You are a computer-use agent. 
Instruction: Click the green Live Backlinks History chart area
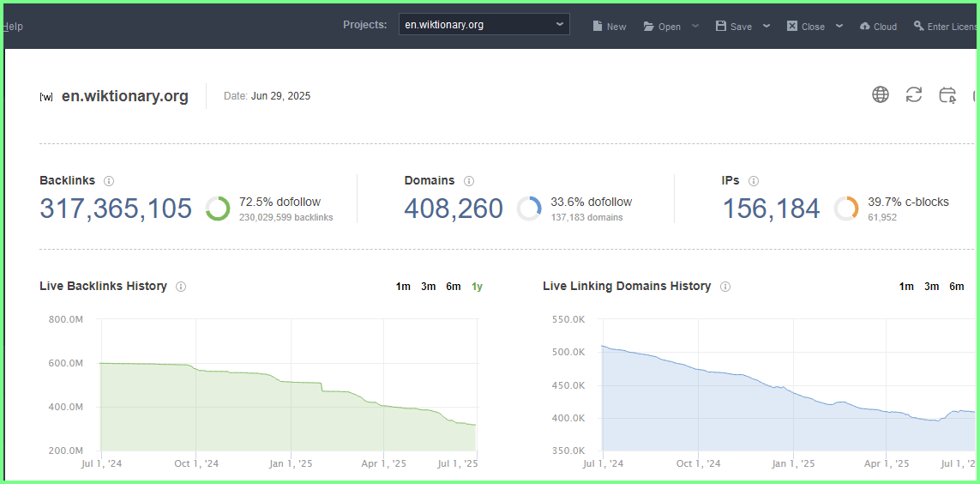click(288, 407)
